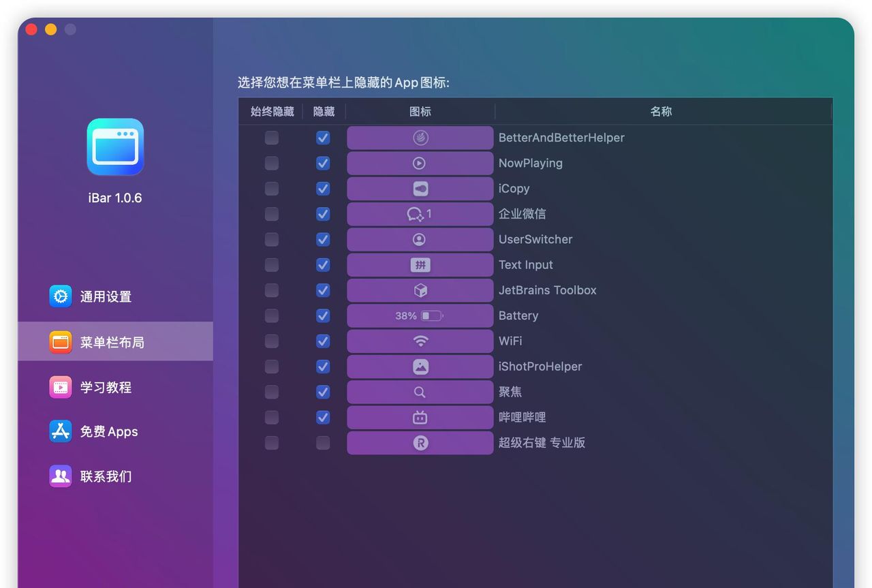Uncheck 隐藏 checkbox for 企业微信
The image size is (872, 588).
323,214
